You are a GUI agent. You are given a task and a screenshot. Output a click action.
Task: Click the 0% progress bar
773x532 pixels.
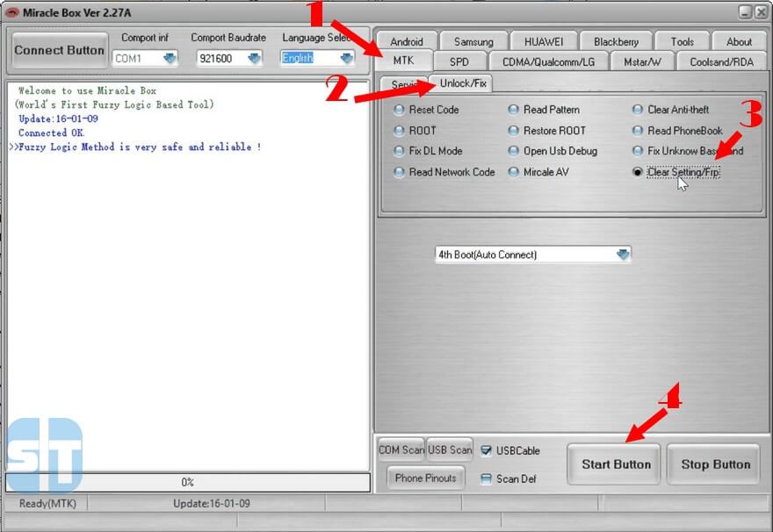pyautogui.click(x=187, y=482)
